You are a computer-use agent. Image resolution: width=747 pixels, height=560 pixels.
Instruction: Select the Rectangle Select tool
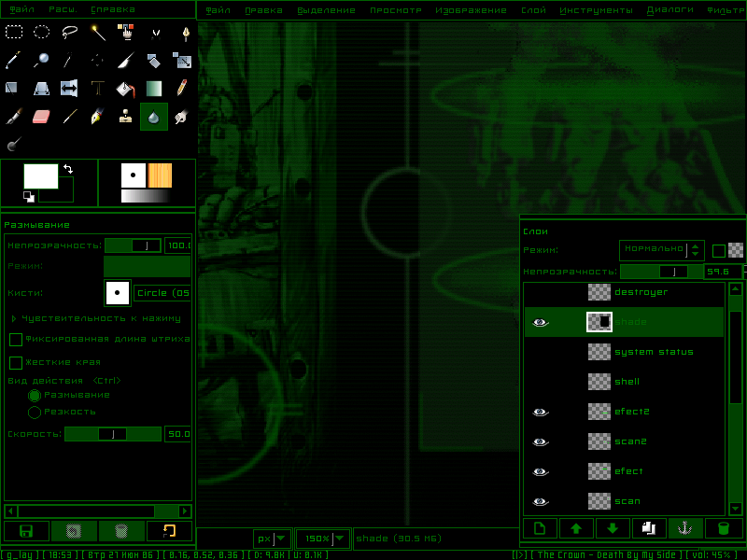point(14,32)
